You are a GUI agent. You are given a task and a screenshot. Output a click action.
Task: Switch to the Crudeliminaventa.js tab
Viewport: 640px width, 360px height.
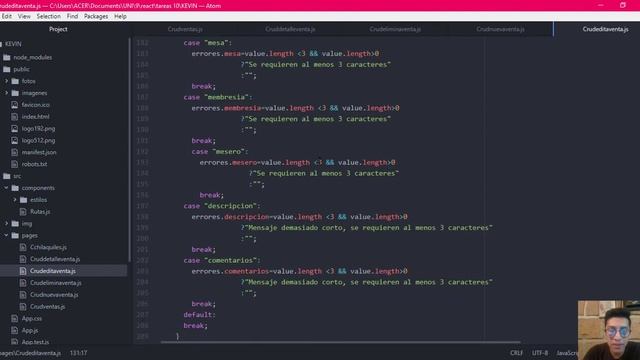coord(395,29)
